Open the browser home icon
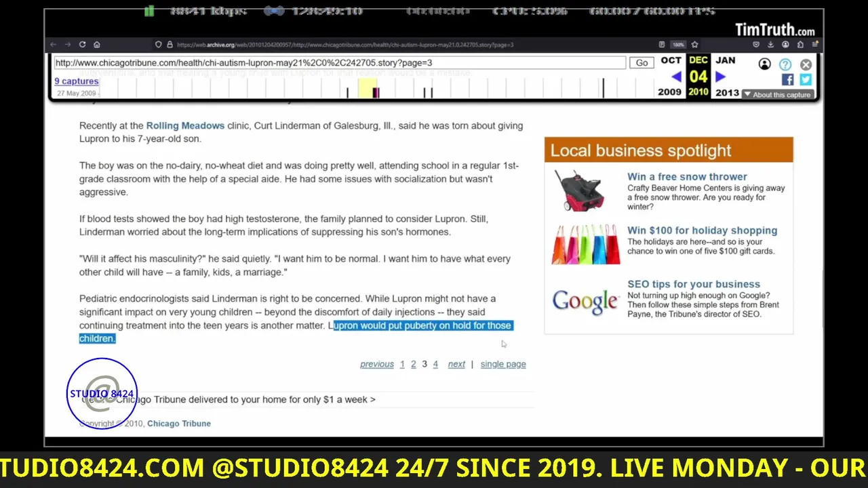Image resolution: width=868 pixels, height=488 pixels. coord(97,45)
